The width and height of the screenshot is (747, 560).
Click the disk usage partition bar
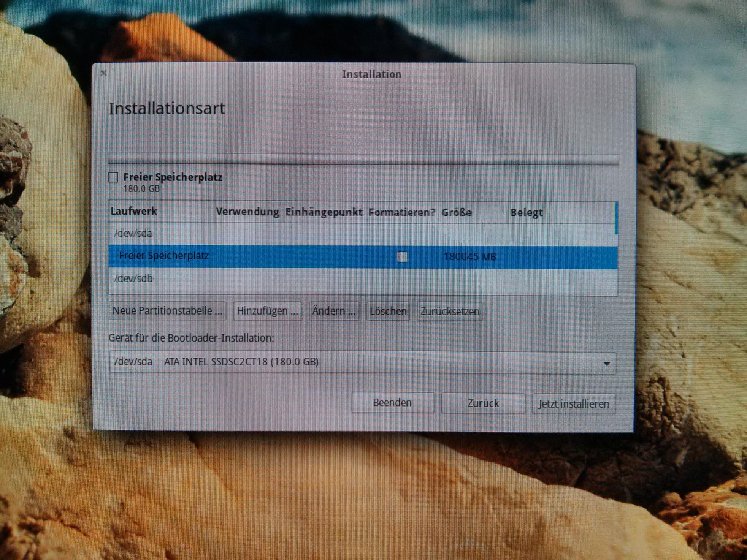363,159
